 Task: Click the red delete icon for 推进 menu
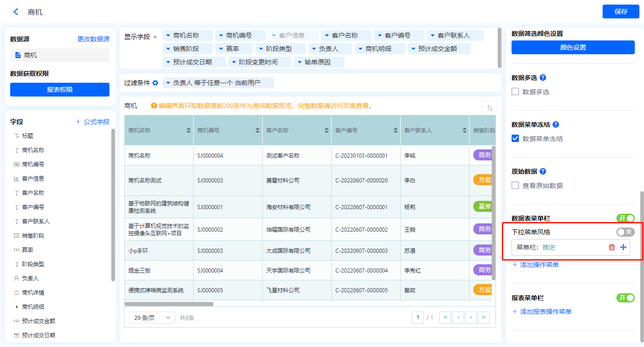612,247
